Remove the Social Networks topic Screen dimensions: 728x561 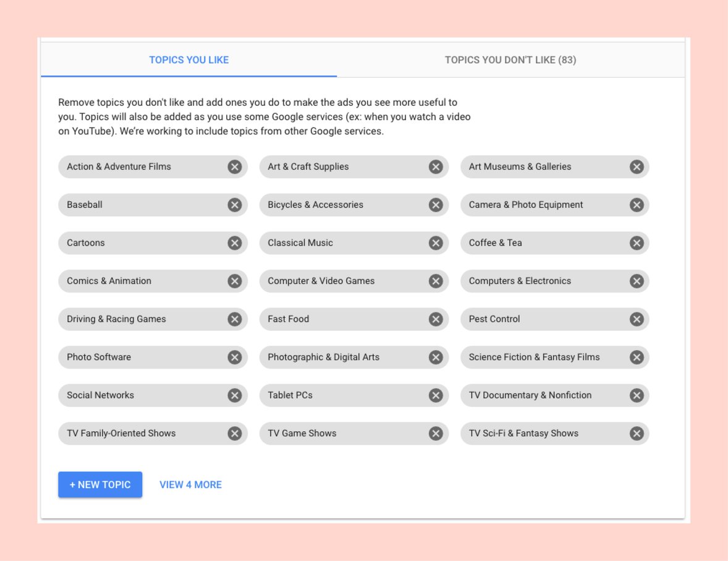click(234, 395)
